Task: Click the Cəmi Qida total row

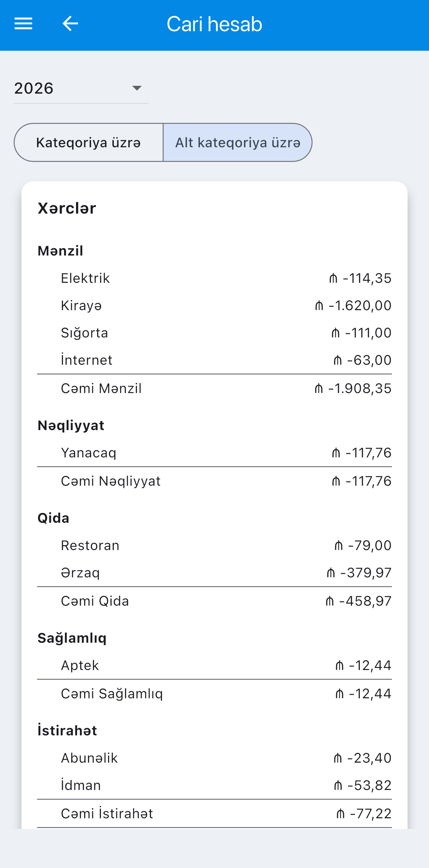Action: coord(214,601)
